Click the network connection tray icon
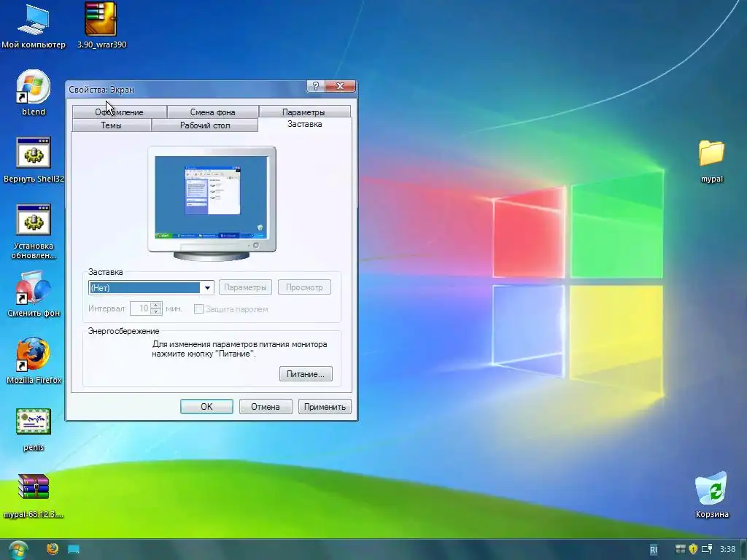Viewport: 747px width, 560px height. point(707,549)
